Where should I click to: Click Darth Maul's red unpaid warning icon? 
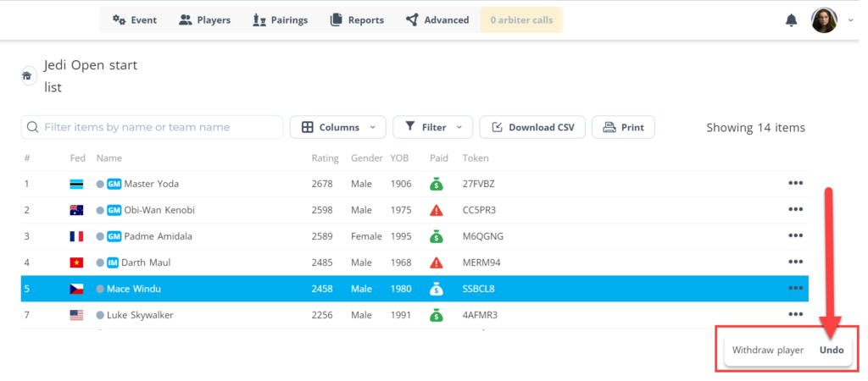click(437, 262)
